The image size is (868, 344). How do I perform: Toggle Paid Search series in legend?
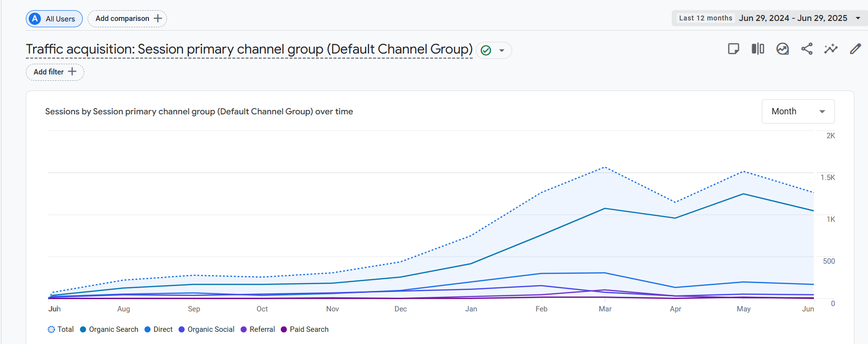(305, 329)
